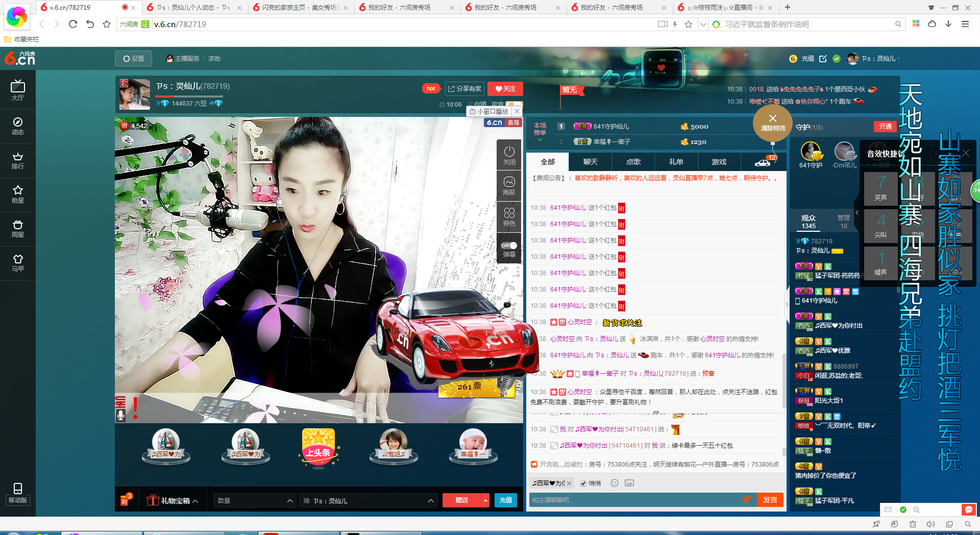
Task: Expand the 礼物宝箱 gift box menu
Action: click(172, 500)
